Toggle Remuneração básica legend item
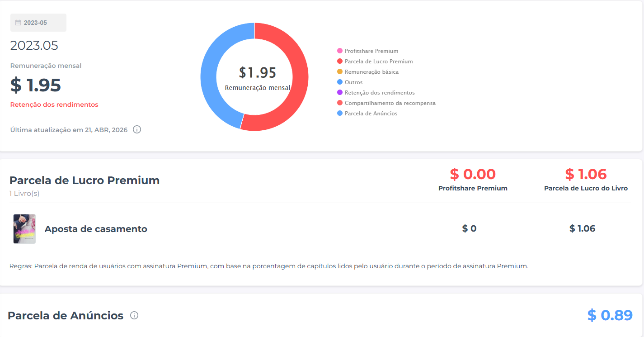The image size is (644, 337). point(371,72)
